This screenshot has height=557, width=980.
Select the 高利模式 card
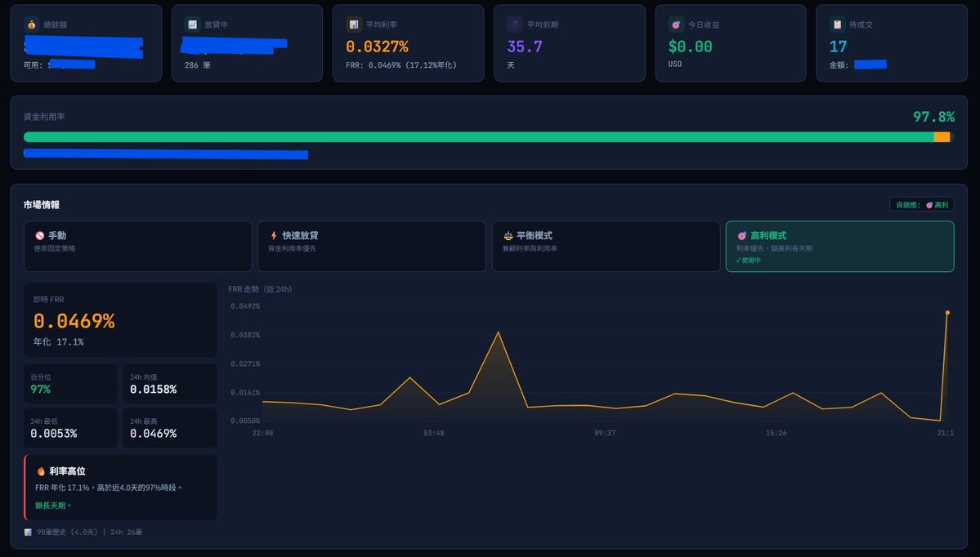840,246
